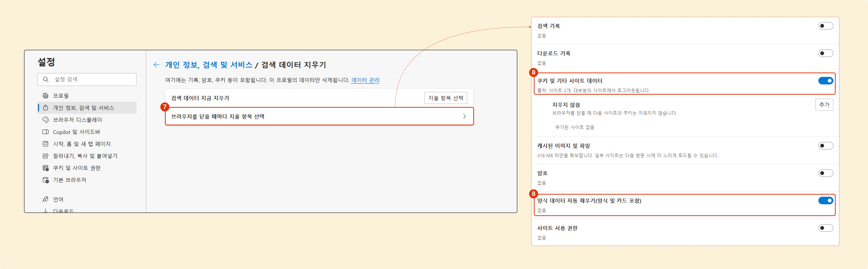Click the back arrow next to breadcrumb
The height and width of the screenshot is (269, 868).
tap(156, 65)
